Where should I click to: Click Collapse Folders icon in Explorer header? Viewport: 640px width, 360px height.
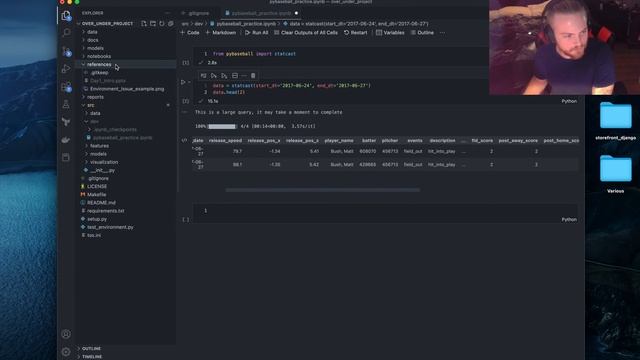coord(171,24)
